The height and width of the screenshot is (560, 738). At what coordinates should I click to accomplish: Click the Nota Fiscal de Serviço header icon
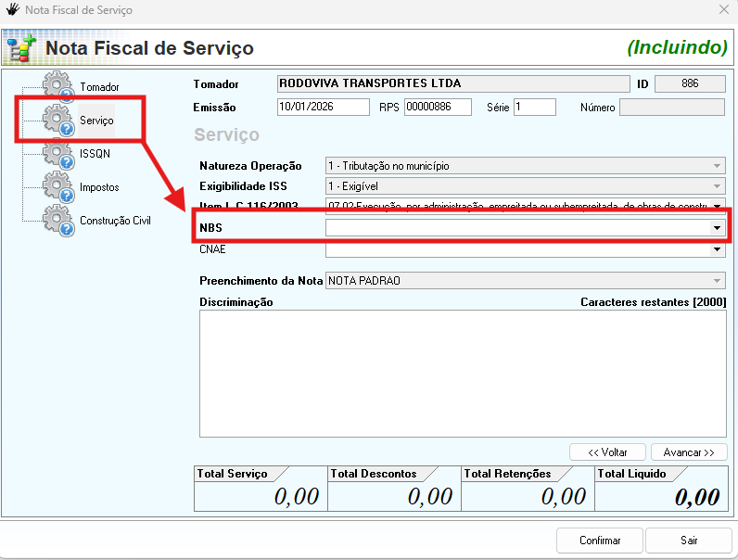(20, 47)
